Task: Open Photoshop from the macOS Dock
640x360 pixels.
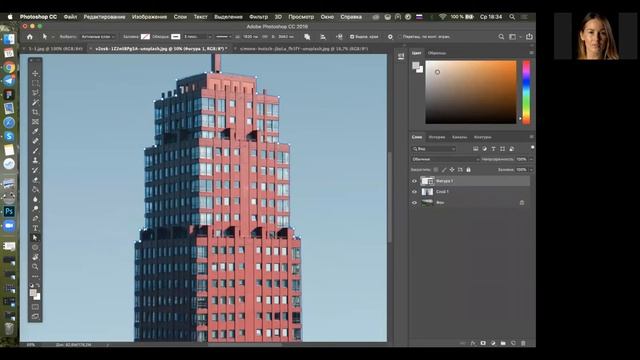Action: [x=9, y=211]
